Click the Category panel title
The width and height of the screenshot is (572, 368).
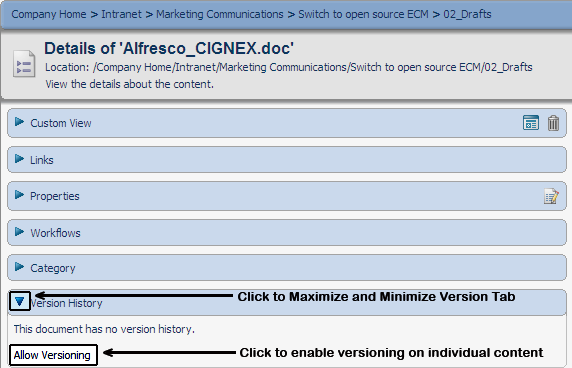53,268
